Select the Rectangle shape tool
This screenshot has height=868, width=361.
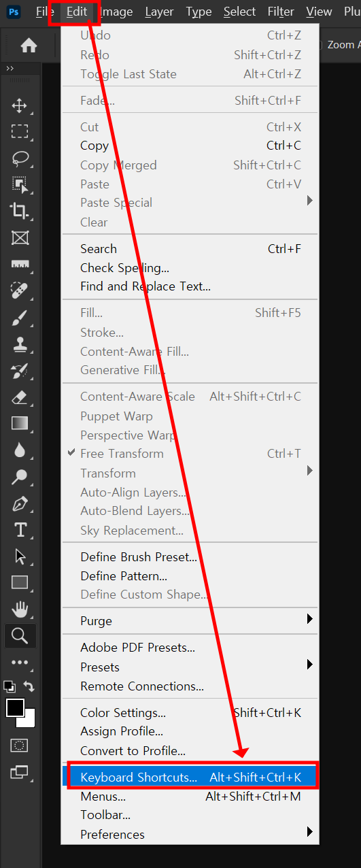pyautogui.click(x=20, y=582)
